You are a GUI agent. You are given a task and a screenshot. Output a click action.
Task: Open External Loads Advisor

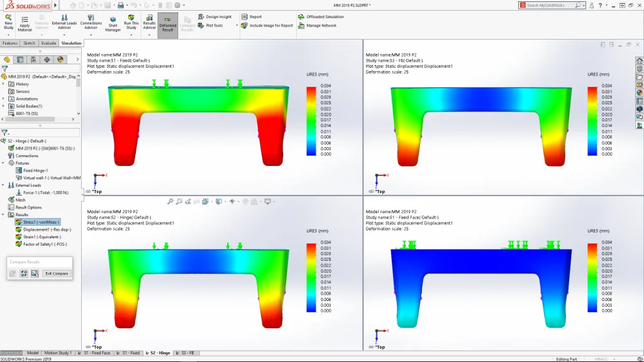pyautogui.click(x=64, y=23)
